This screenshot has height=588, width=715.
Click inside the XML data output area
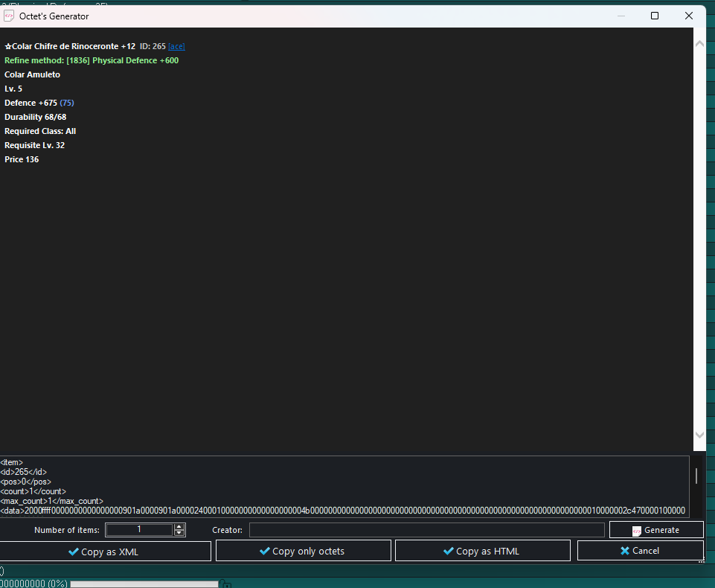(342, 486)
